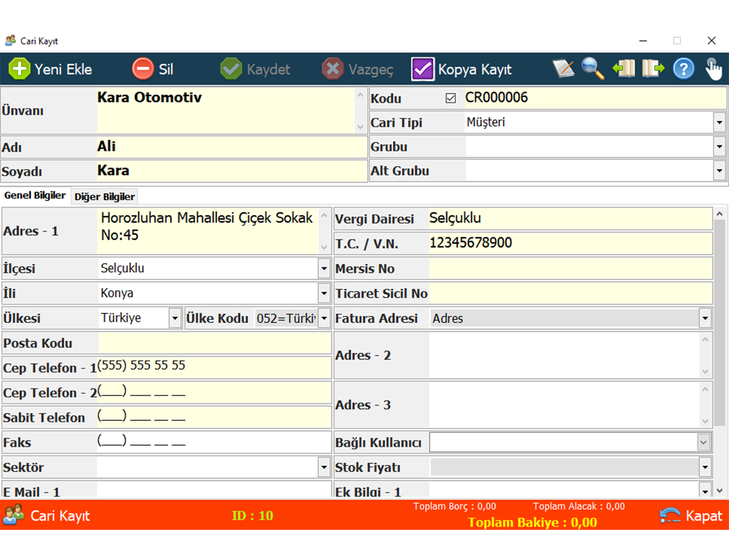This screenshot has height=560, width=729.
Task: Open the Ülkesi dropdown showing Türkiye
Action: coord(175,318)
